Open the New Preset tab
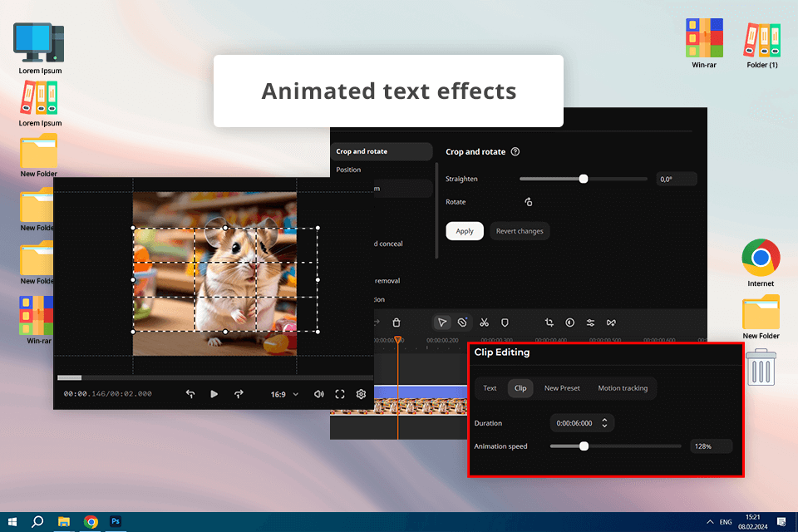798x532 pixels. (562, 388)
